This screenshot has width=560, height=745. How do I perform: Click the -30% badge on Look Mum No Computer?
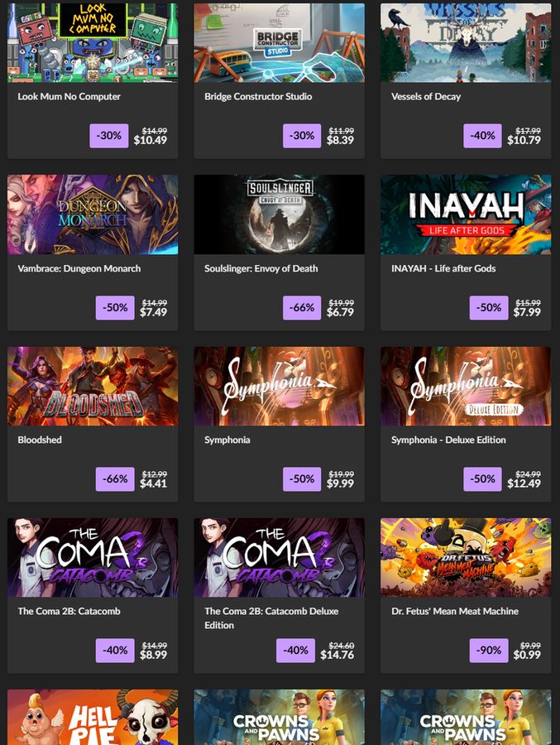[109, 136]
